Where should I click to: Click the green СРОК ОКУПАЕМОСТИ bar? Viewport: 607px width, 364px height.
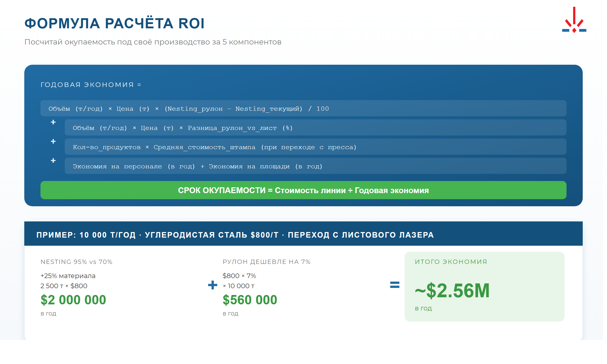point(303,190)
